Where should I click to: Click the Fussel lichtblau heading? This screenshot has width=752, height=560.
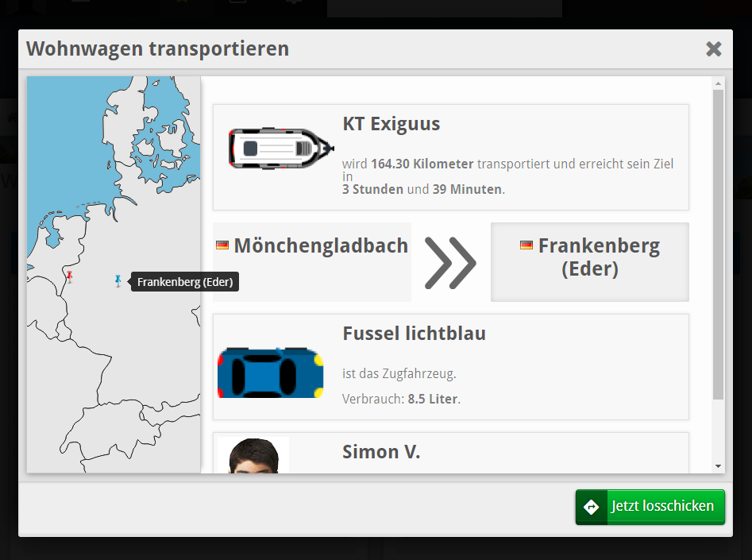414,334
